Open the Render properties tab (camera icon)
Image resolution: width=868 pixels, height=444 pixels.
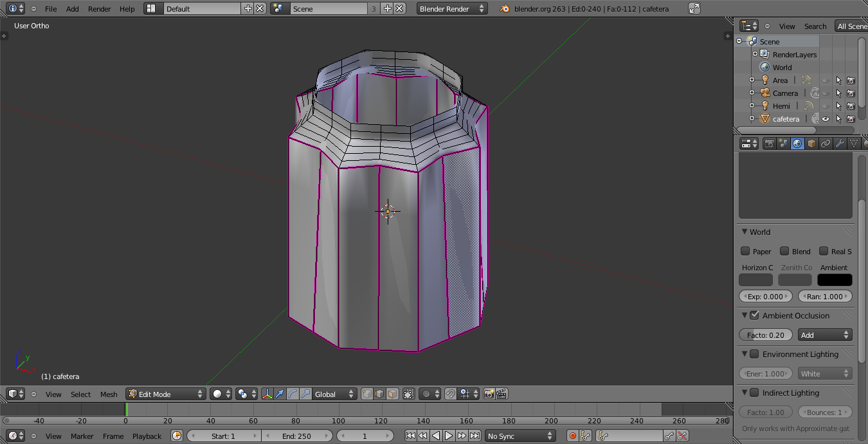pyautogui.click(x=769, y=143)
